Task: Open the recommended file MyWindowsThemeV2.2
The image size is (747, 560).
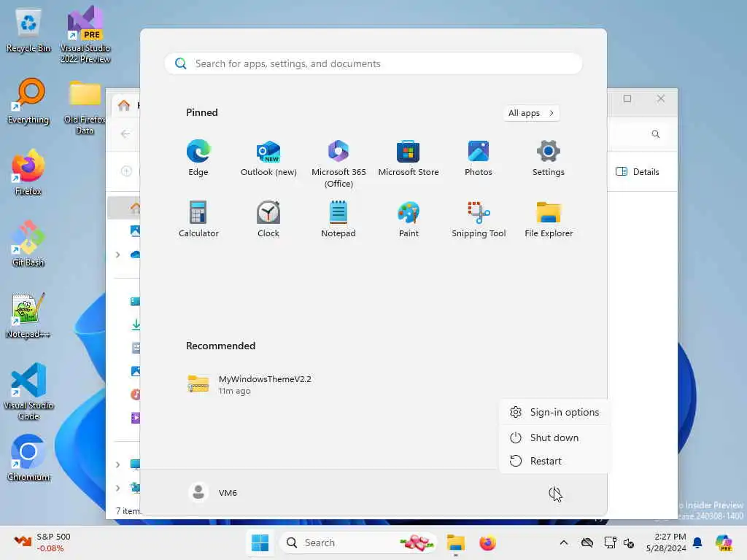Action: [249, 384]
